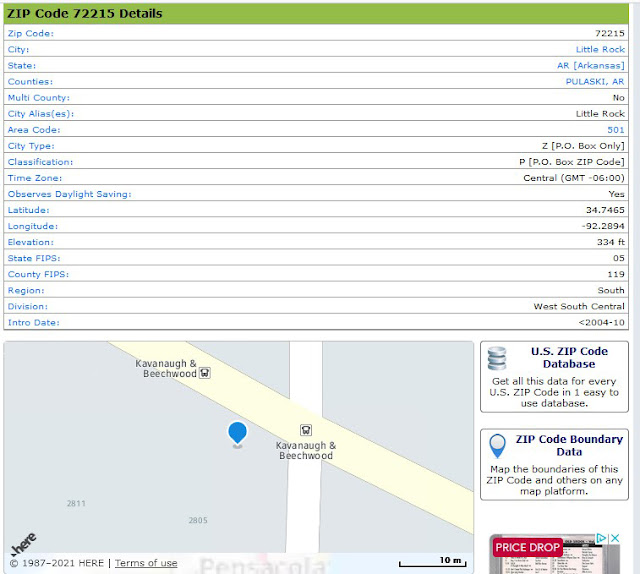640x574 pixels.
Task: Click the county FIPS value 119
Action: 616,274
